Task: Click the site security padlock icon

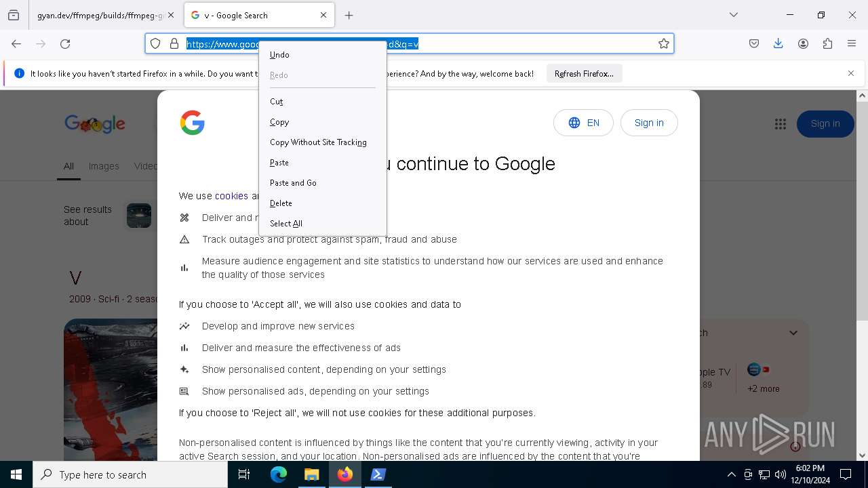Action: pyautogui.click(x=174, y=44)
